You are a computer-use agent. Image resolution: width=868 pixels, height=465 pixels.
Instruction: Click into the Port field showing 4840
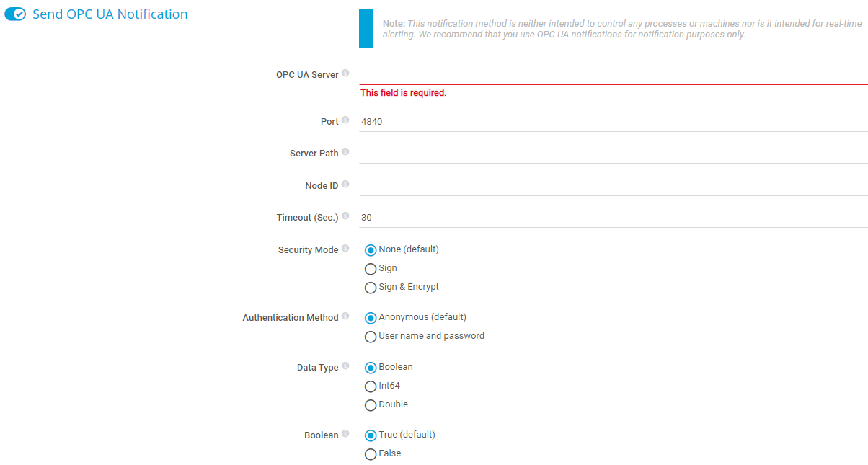(x=613, y=122)
